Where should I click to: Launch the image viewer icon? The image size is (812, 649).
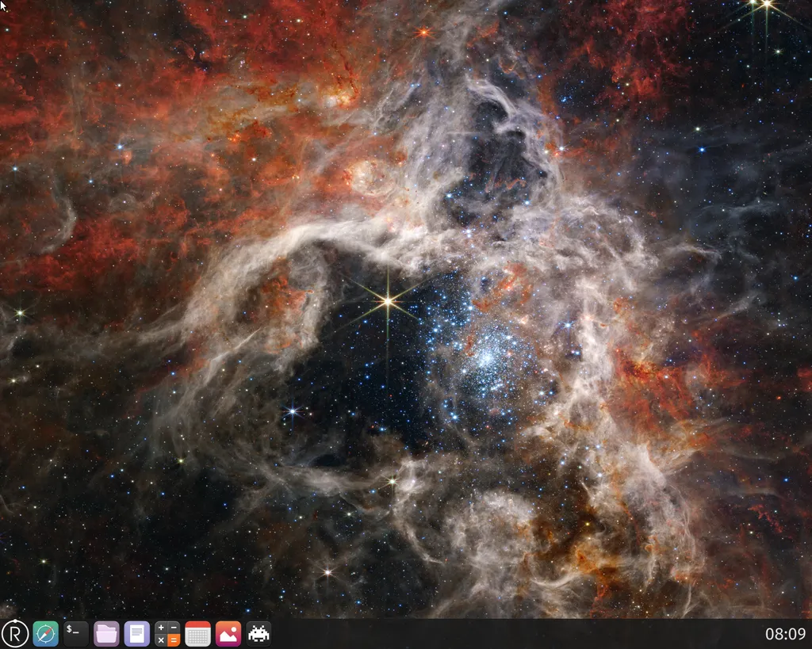[x=228, y=633]
